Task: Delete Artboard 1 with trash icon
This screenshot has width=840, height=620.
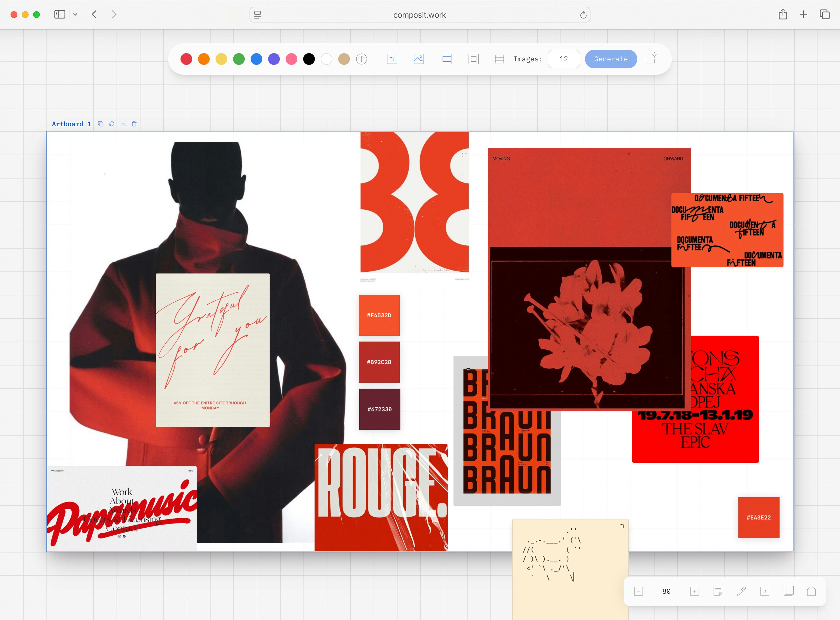Action: click(x=134, y=124)
